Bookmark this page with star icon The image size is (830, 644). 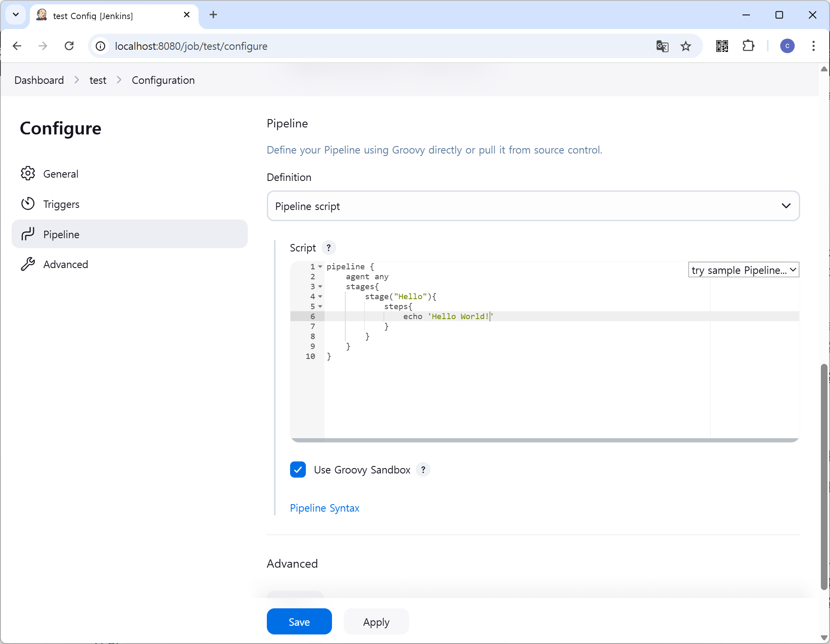click(x=686, y=46)
